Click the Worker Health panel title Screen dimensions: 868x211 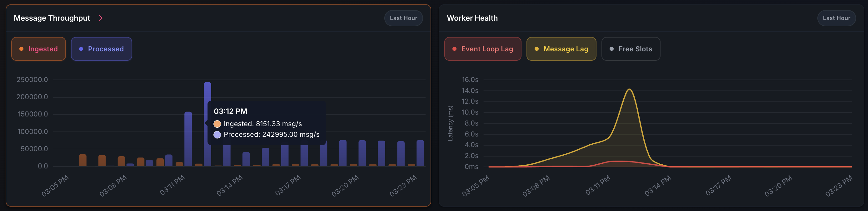click(472, 18)
